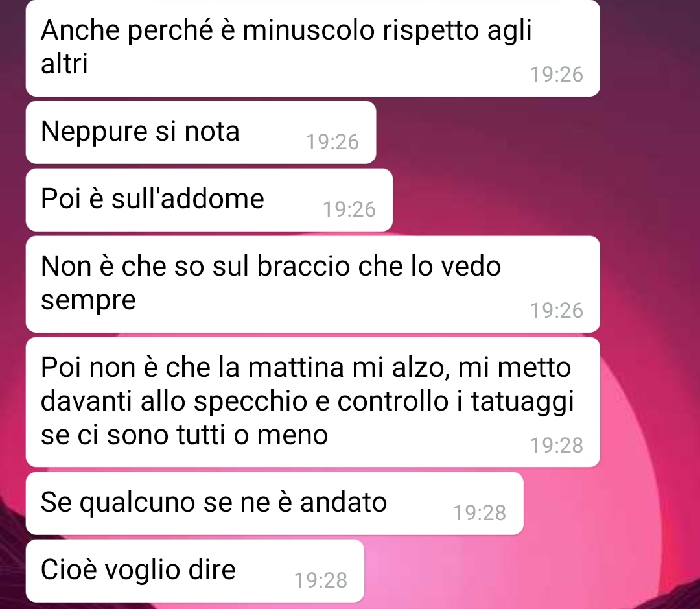700x609 pixels.
Task: Click the 19:26 timestamp on 'Poi è sull'addome'
Action: click(349, 209)
